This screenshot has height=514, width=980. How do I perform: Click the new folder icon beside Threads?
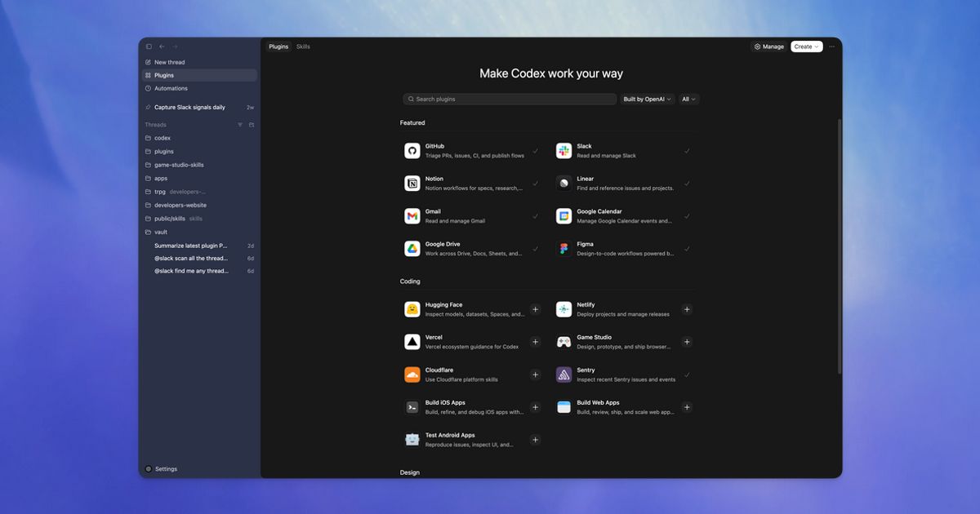[x=252, y=125]
